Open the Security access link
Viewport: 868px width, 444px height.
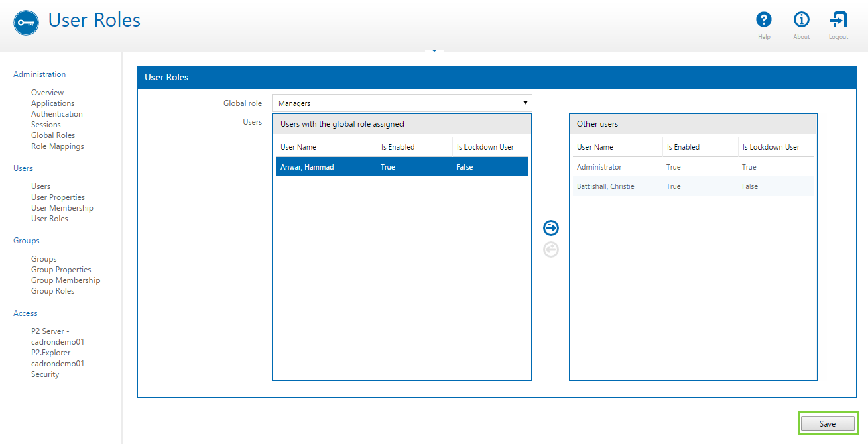(45, 374)
